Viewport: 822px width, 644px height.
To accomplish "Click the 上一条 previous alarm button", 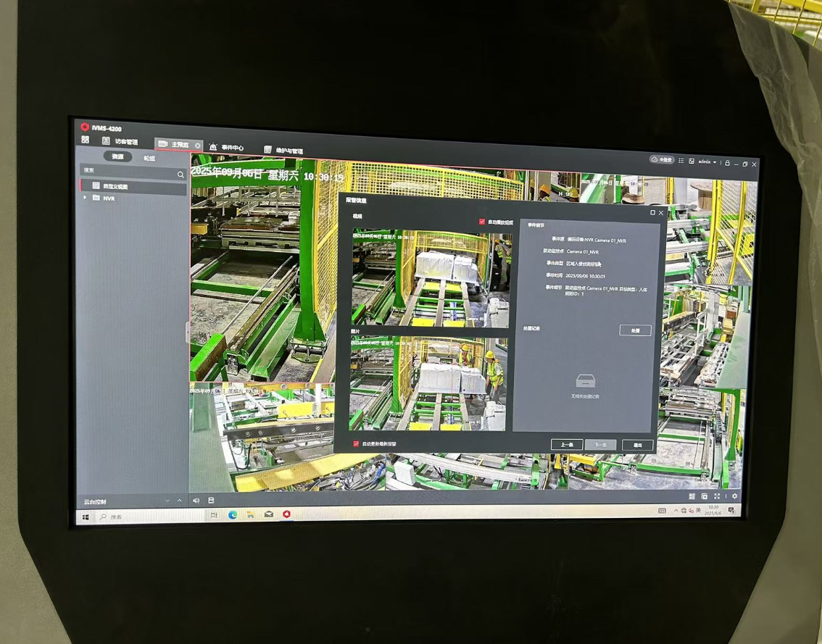I will tap(566, 444).
